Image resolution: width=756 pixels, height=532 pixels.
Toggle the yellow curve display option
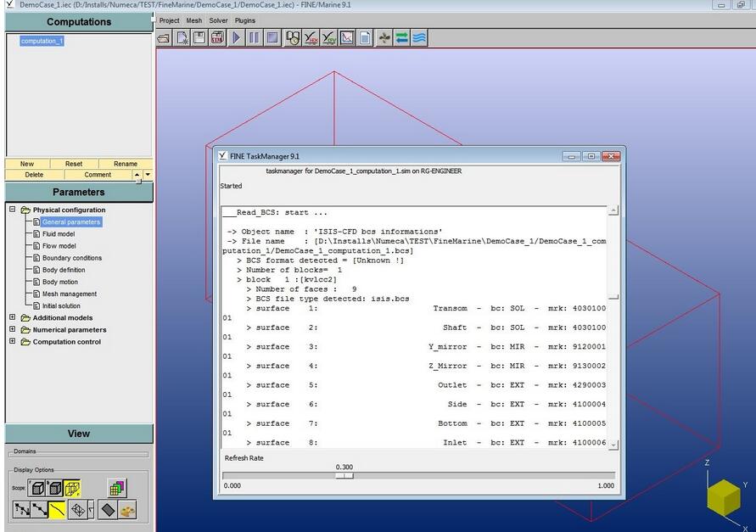[x=58, y=509]
